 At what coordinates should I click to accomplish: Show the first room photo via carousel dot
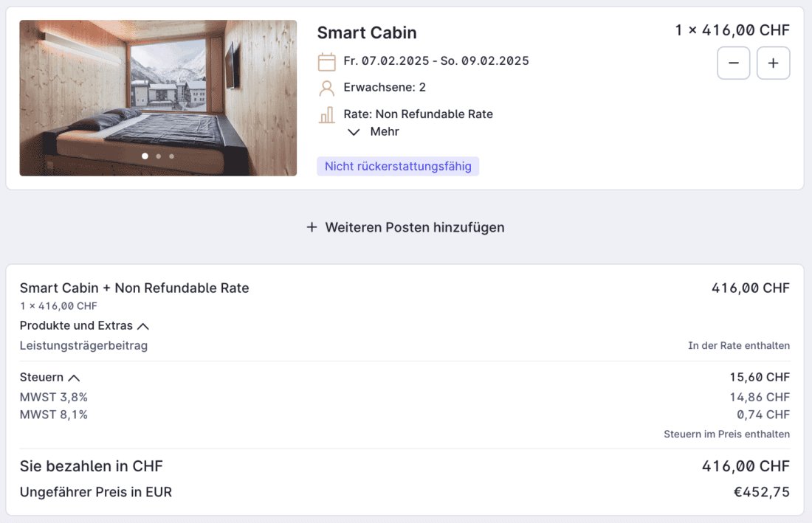pyautogui.click(x=145, y=156)
